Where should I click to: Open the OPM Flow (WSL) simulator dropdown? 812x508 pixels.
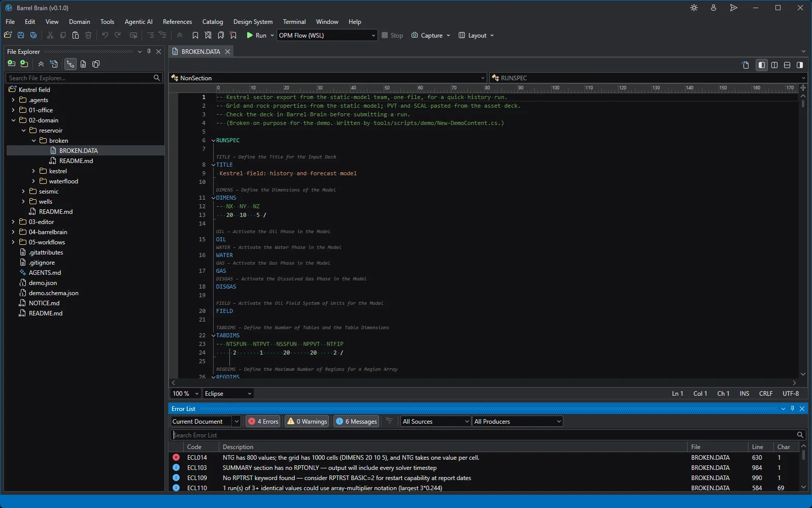point(327,35)
